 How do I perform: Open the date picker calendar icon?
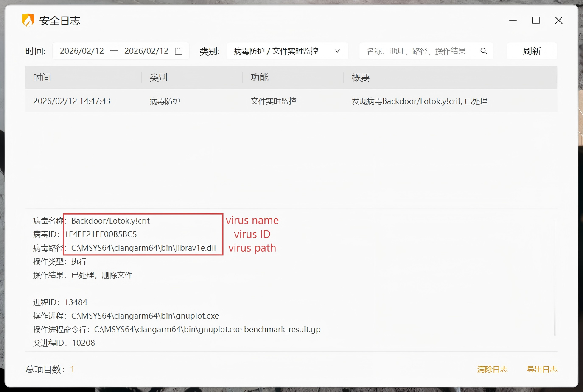[x=179, y=51]
